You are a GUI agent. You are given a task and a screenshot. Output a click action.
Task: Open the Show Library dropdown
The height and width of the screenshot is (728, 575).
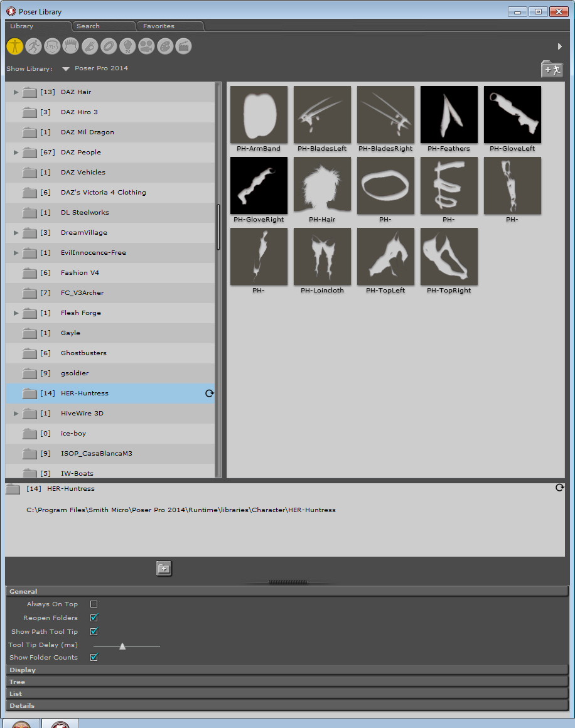[66, 68]
